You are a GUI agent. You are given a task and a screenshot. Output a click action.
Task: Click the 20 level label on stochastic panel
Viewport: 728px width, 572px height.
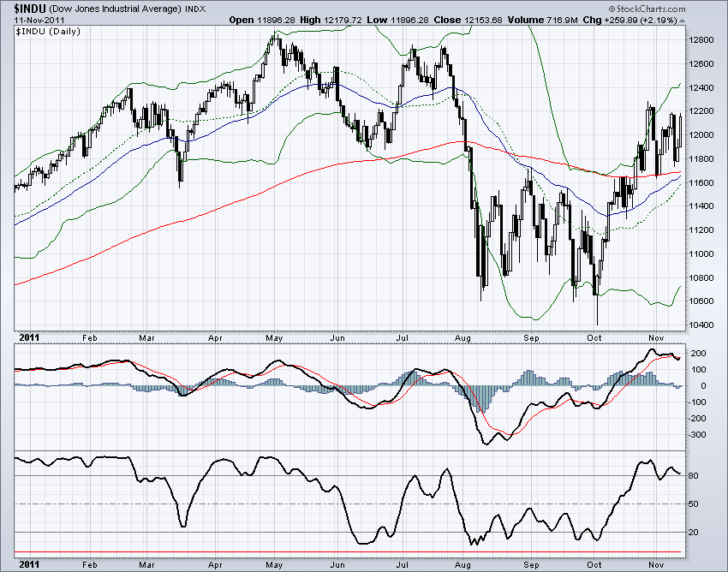pyautogui.click(x=694, y=533)
